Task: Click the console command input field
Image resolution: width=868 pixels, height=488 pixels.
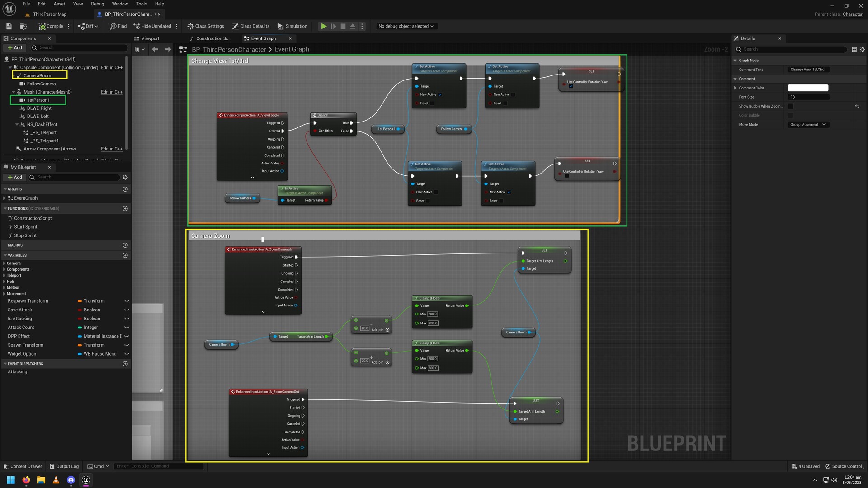Action: 158,466
